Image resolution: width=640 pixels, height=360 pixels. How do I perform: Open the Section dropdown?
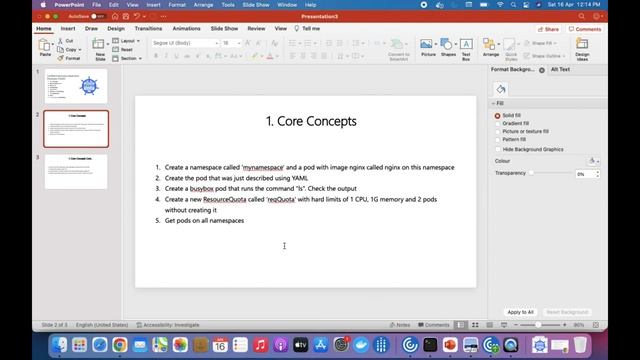(127, 58)
